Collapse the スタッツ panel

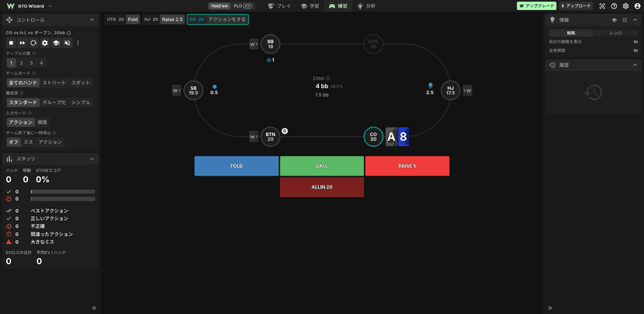click(x=92, y=159)
